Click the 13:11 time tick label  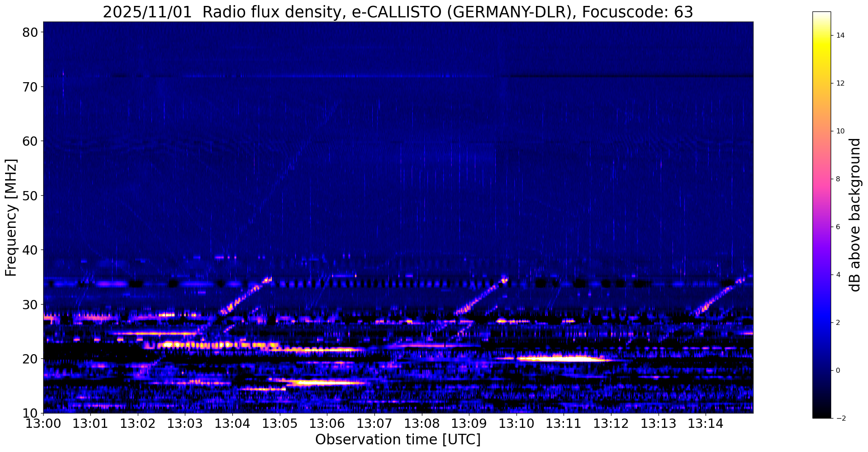click(x=564, y=424)
